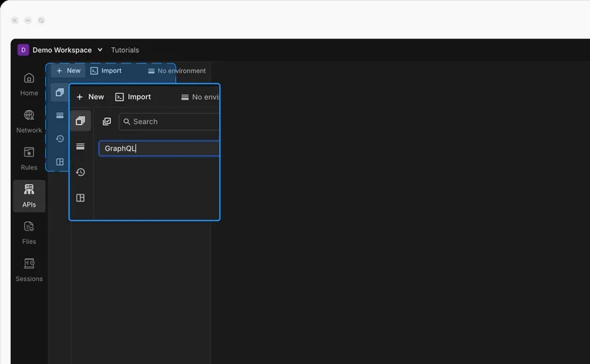Expand the Demo Workspace dropdown chevron
This screenshot has height=364, width=590.
pyautogui.click(x=100, y=50)
